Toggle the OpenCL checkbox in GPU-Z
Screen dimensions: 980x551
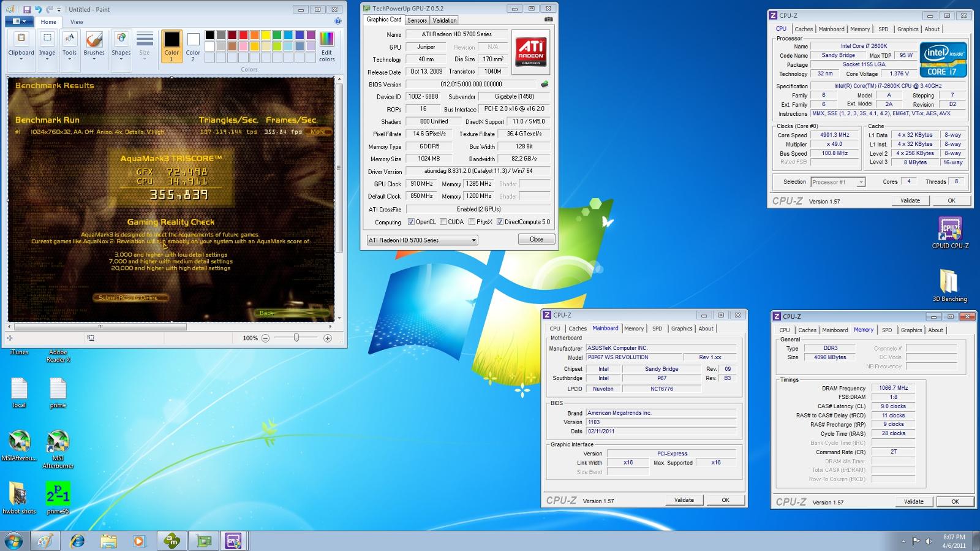(411, 222)
